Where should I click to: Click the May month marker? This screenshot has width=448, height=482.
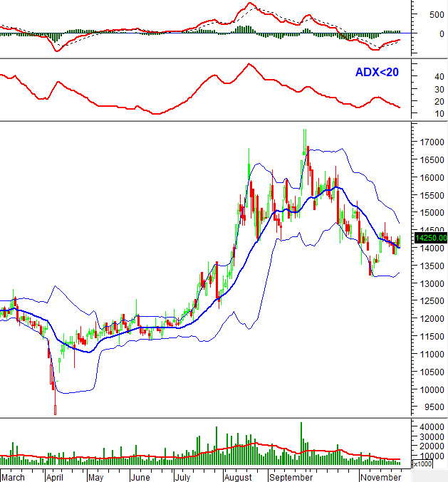(95, 476)
